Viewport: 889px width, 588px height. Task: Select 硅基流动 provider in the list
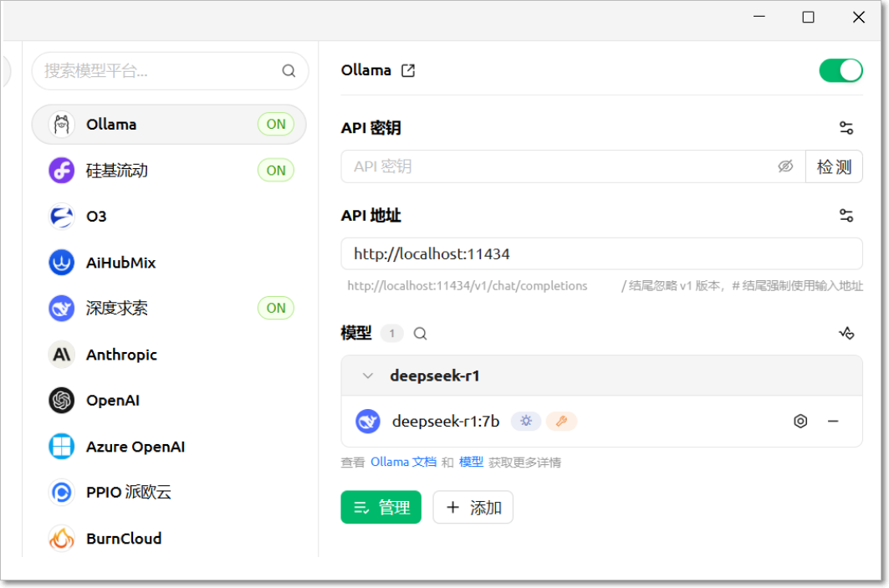click(169, 170)
